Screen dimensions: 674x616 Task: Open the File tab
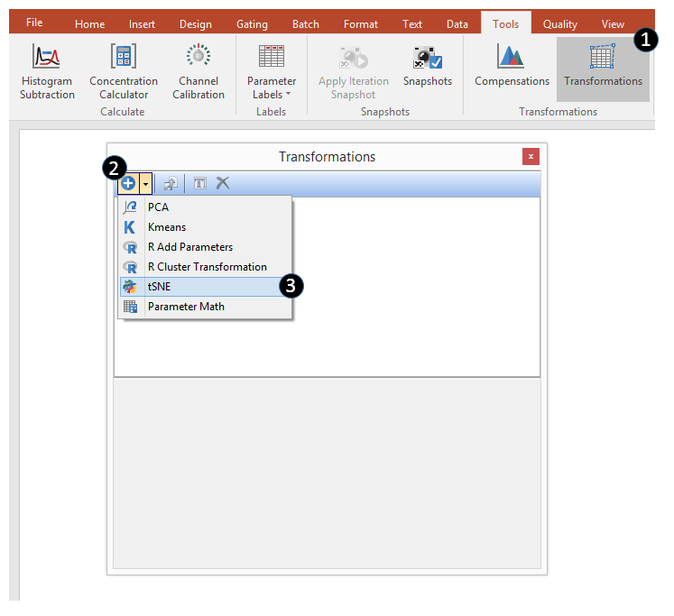coord(34,23)
